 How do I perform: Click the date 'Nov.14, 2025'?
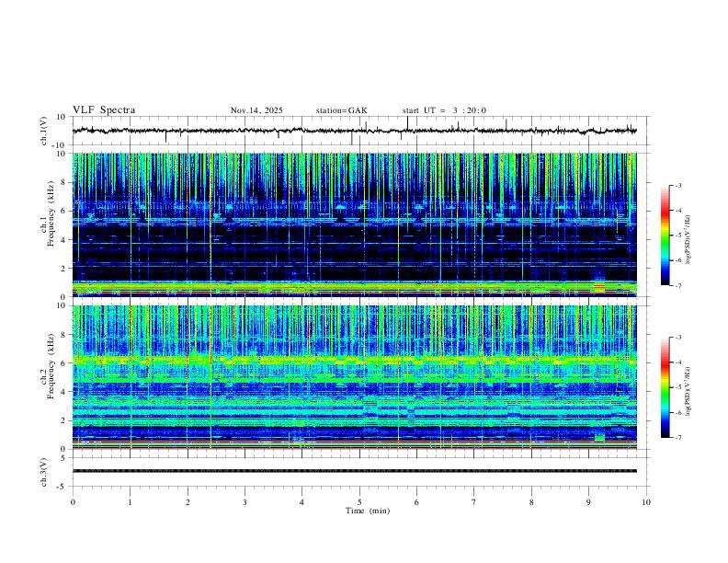coord(256,110)
